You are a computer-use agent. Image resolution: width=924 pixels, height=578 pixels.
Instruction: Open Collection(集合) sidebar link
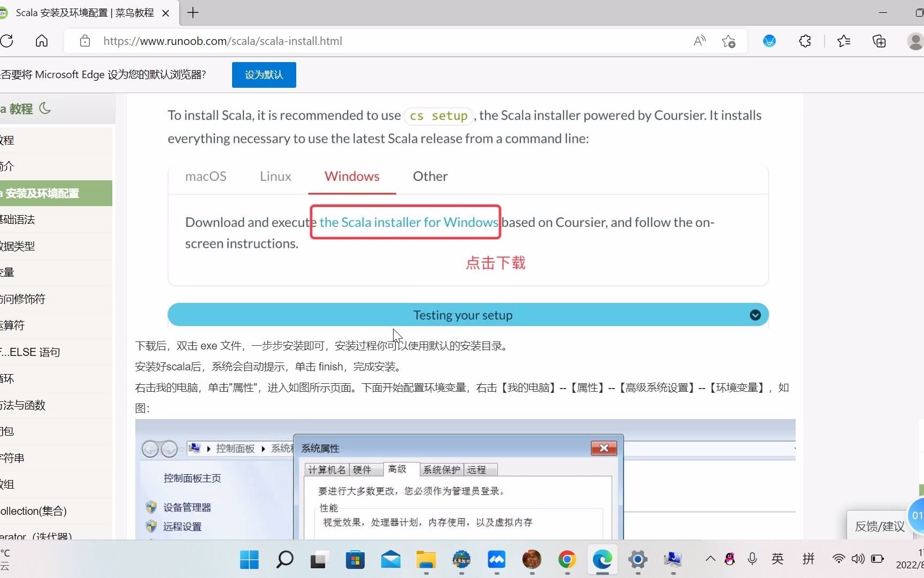pyautogui.click(x=56, y=511)
